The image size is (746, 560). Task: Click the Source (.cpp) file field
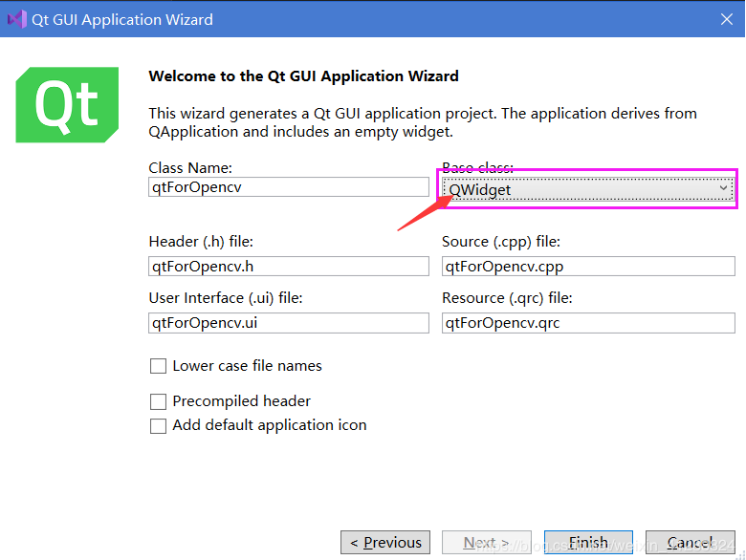point(588,267)
